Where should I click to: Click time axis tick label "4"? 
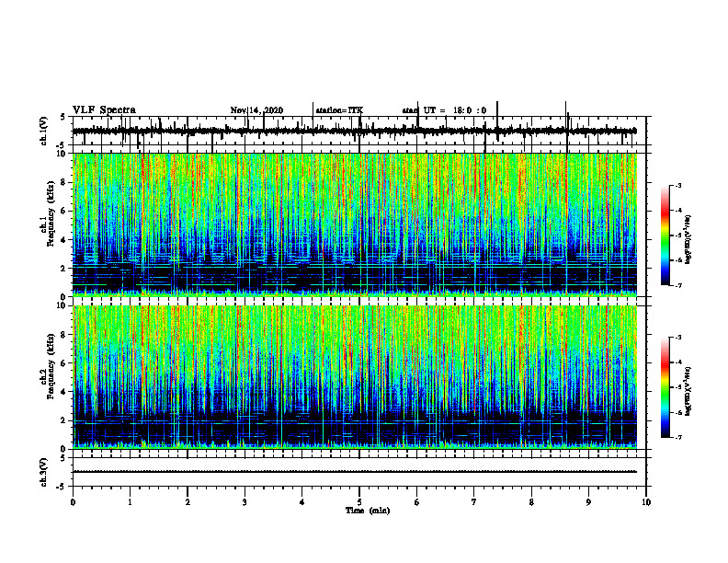tap(302, 502)
